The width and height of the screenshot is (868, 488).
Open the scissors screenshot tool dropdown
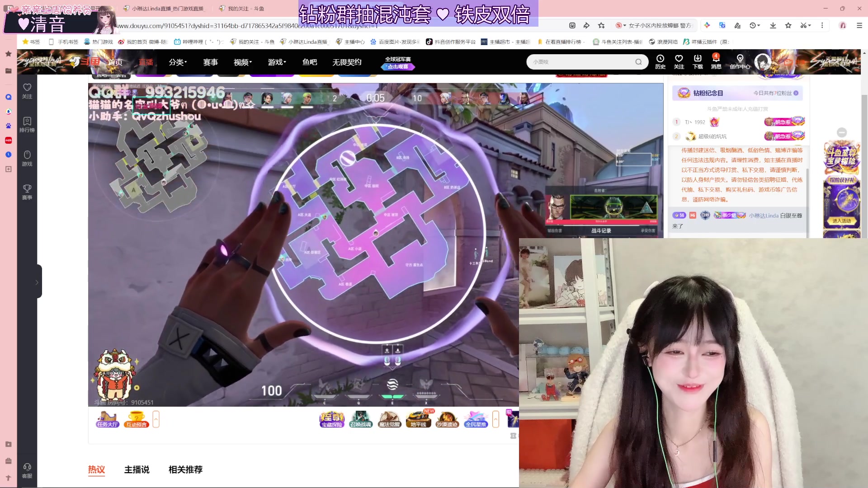click(x=806, y=25)
